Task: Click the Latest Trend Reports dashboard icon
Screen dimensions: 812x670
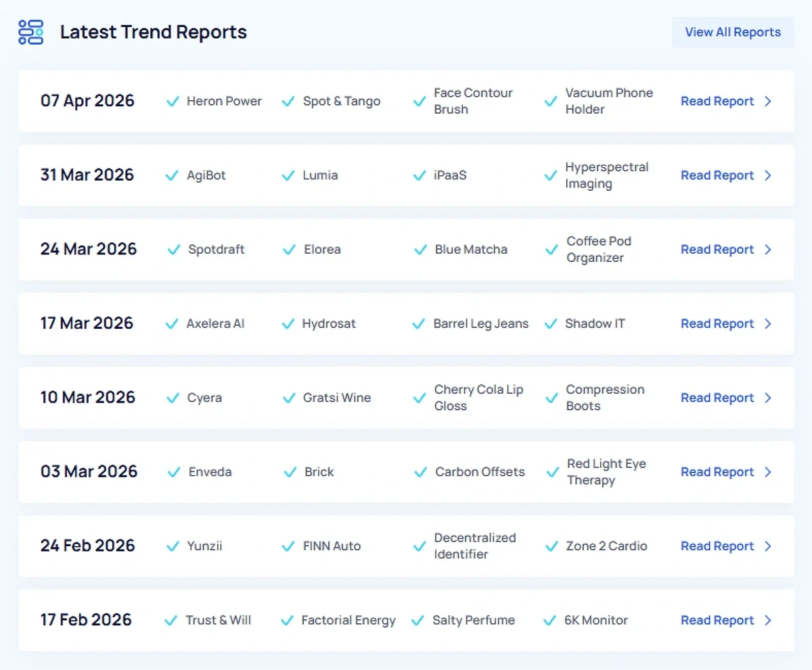Action: click(x=30, y=32)
